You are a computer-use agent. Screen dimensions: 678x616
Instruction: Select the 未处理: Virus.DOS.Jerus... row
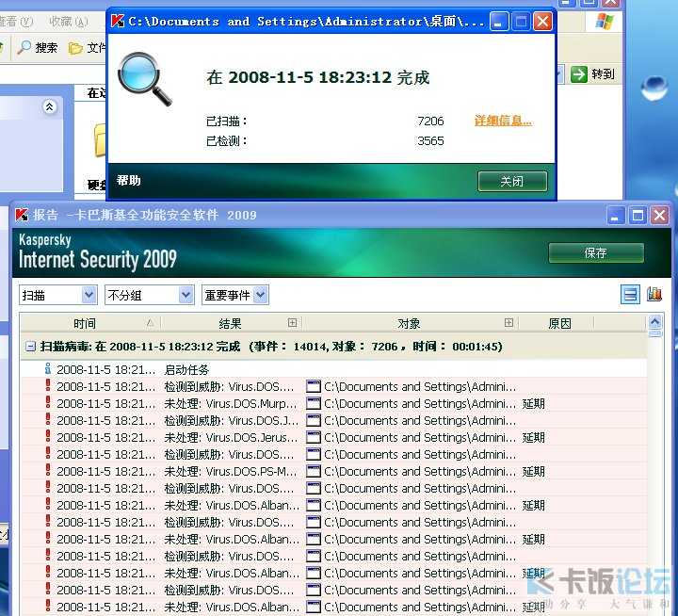tap(333, 437)
